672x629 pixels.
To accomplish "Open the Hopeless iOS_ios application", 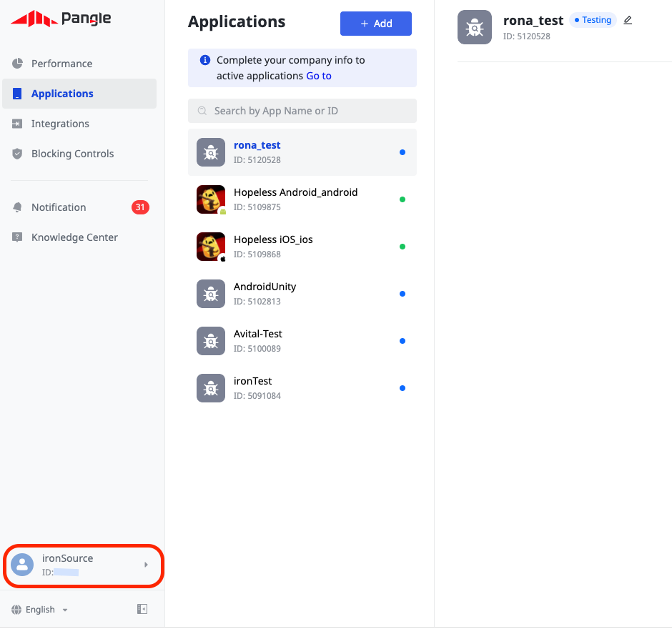I will coord(302,247).
